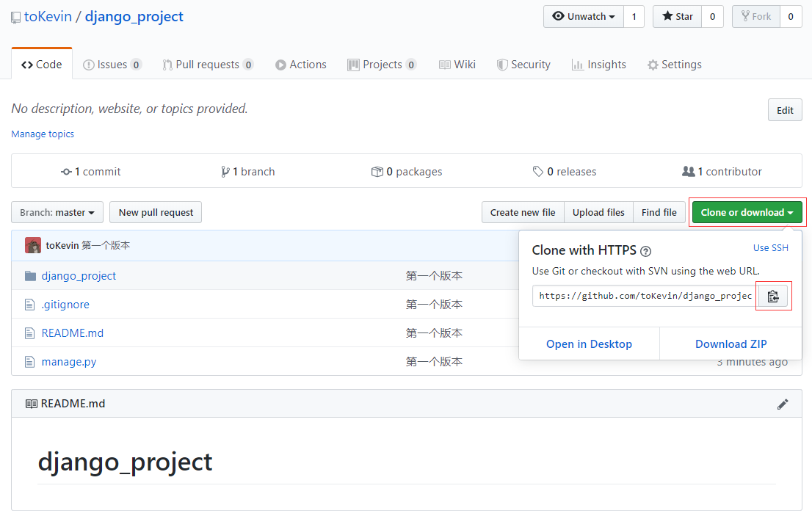Screen dimensions: 812x516
Task: Go to the Pull requests tab
Action: click(x=208, y=65)
